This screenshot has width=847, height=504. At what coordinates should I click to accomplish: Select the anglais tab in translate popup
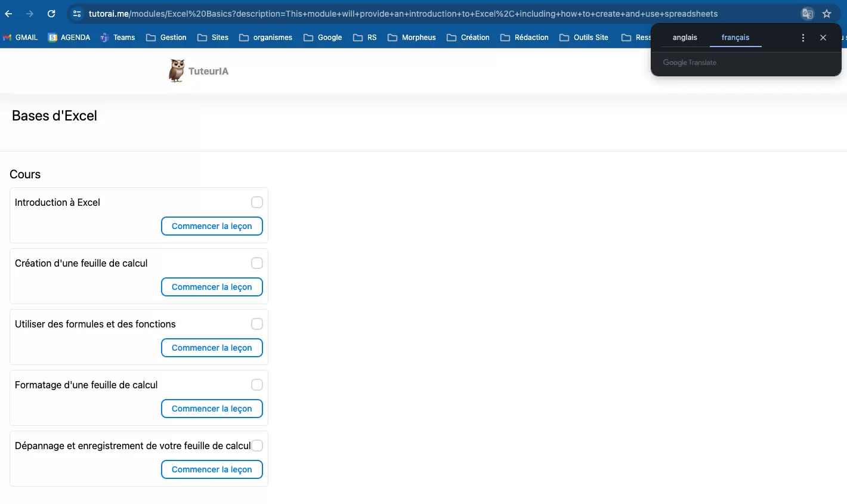point(685,38)
